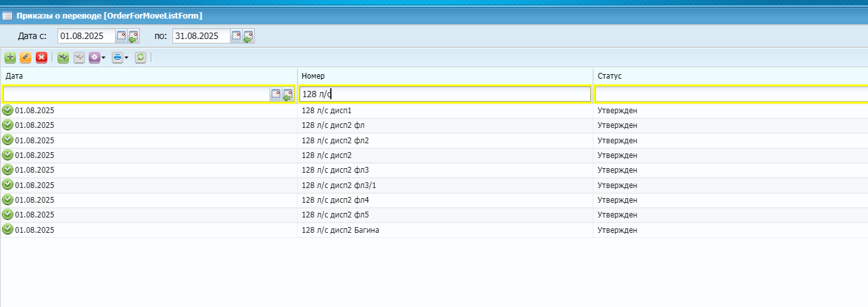Click approved status icon in '128 л/с дисп2 фл4' row
868x307 pixels.
pyautogui.click(x=8, y=200)
